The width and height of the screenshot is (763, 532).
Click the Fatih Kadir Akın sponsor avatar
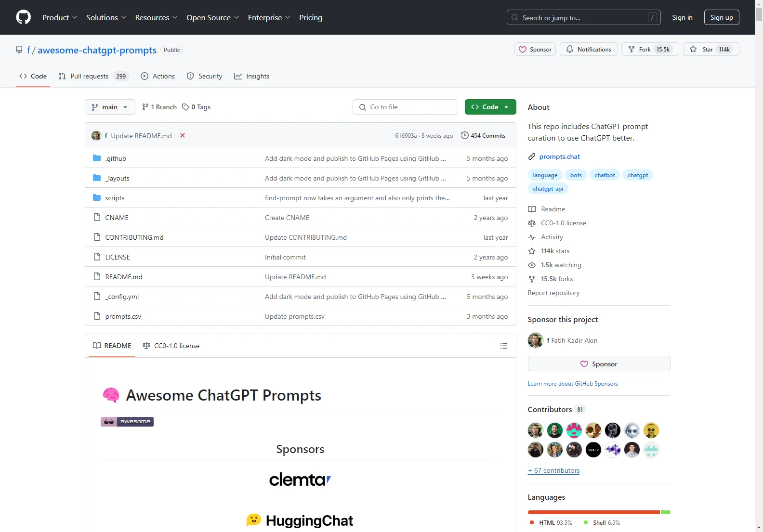pyautogui.click(x=536, y=340)
